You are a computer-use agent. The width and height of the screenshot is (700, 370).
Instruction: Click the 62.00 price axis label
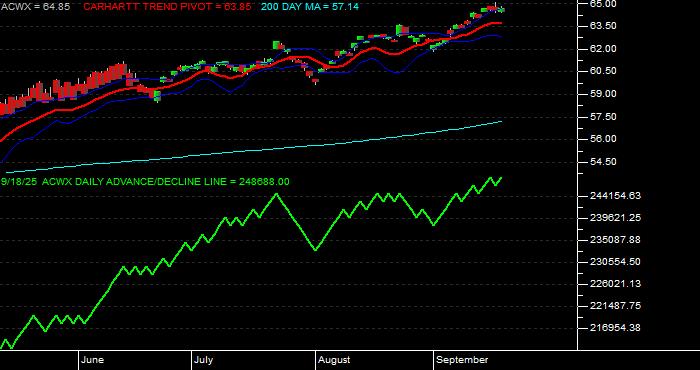[x=602, y=49]
